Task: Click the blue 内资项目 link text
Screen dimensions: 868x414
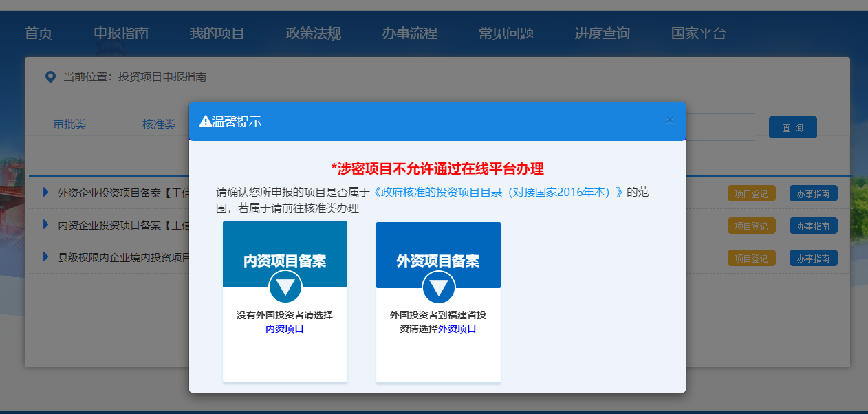Action: click(285, 329)
